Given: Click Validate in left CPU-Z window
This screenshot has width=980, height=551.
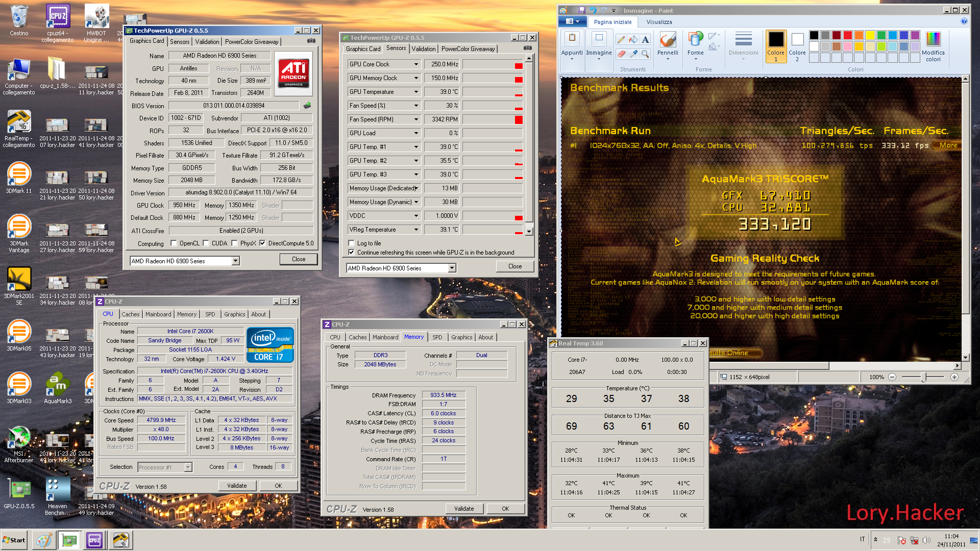Looking at the screenshot, I should click(237, 486).
